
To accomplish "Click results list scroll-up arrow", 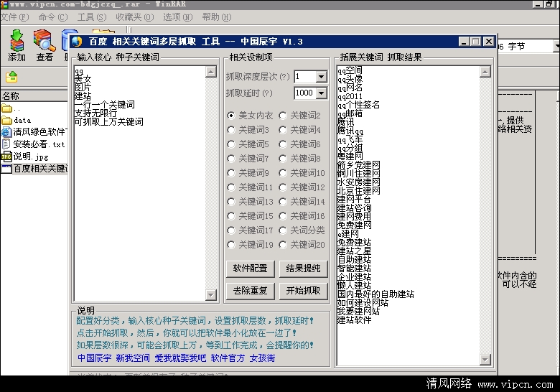I will click(485, 72).
